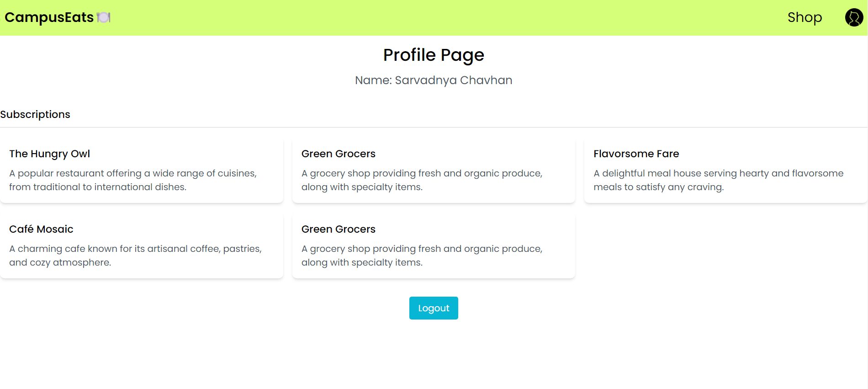
Task: Open Green Grocers card beside The Hungry Owl
Action: [338, 154]
